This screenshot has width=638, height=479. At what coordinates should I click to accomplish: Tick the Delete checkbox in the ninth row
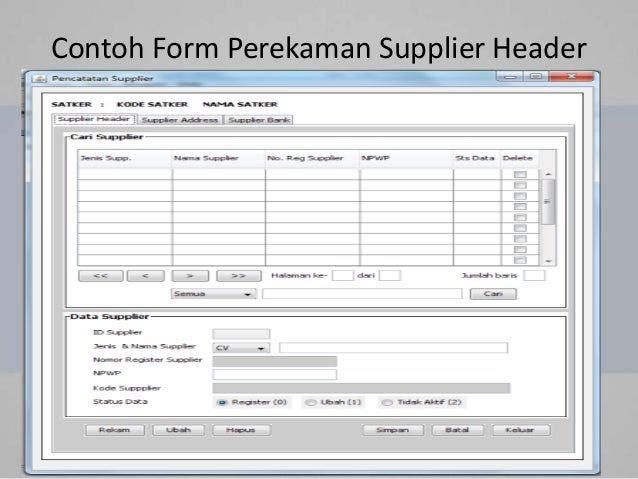pos(520,260)
